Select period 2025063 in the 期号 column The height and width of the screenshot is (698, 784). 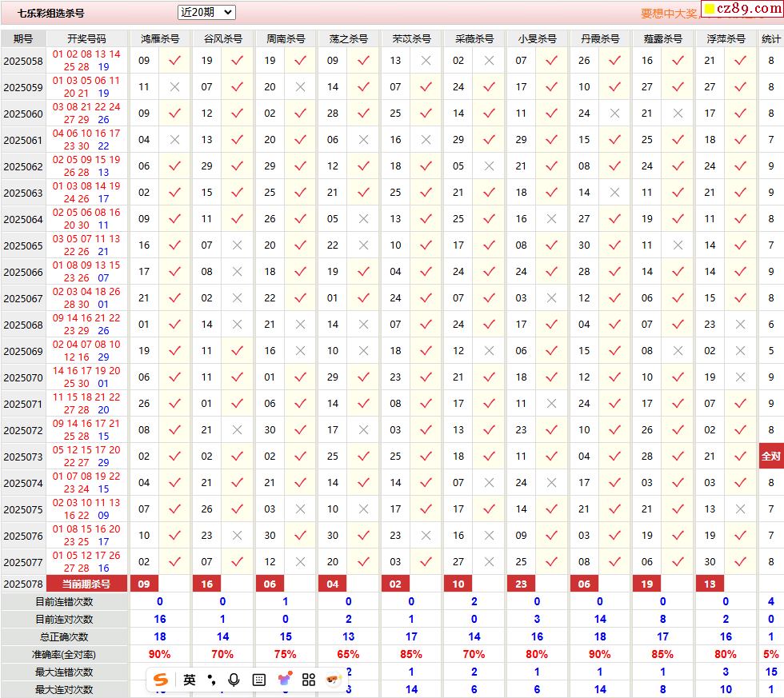click(23, 193)
